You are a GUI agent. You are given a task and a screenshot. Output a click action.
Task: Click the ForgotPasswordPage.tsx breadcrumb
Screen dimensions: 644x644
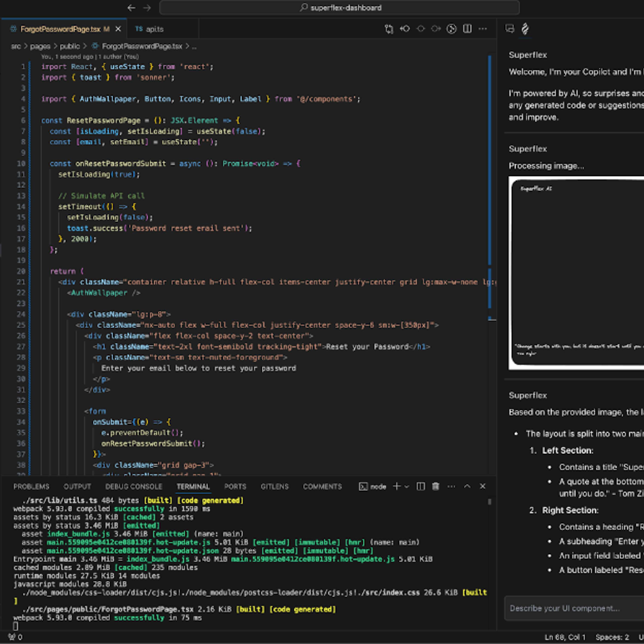[x=142, y=46]
